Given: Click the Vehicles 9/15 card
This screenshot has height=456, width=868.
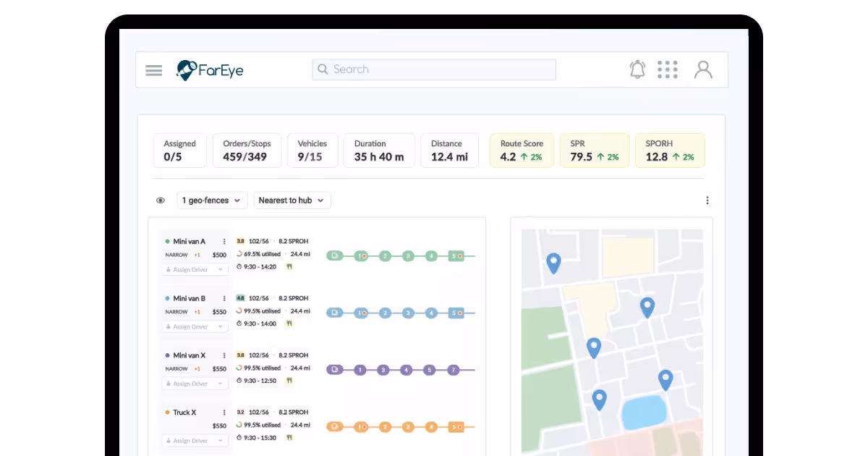Looking at the screenshot, I should pyautogui.click(x=312, y=151).
